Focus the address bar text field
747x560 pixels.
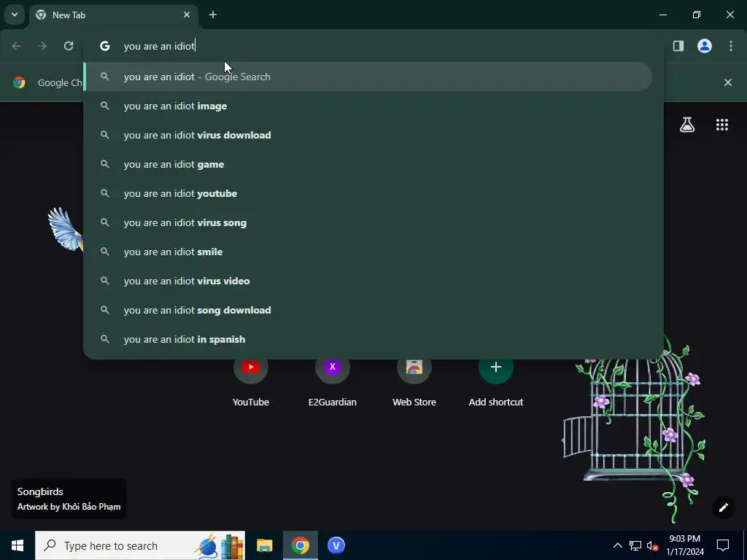(x=374, y=46)
